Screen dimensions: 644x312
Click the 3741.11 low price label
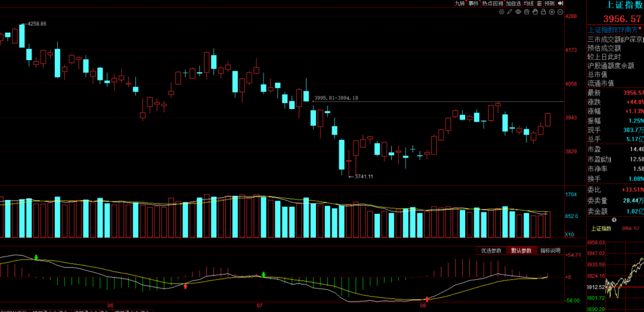pyautogui.click(x=364, y=176)
